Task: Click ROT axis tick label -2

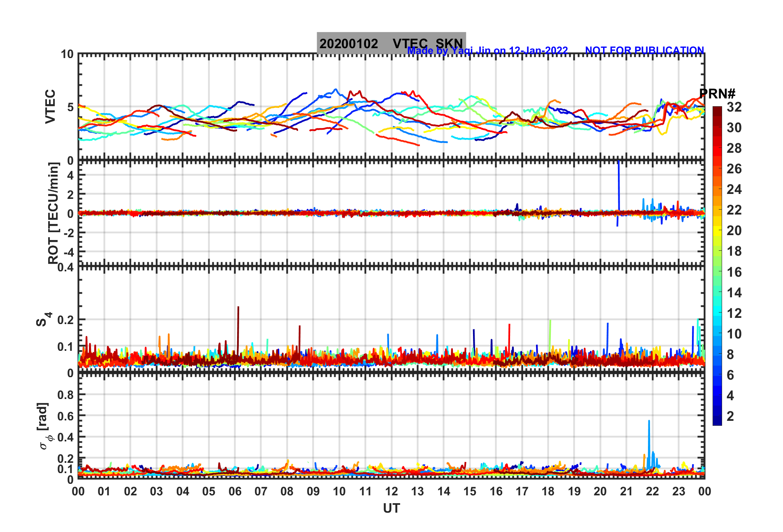Action: coord(68,233)
